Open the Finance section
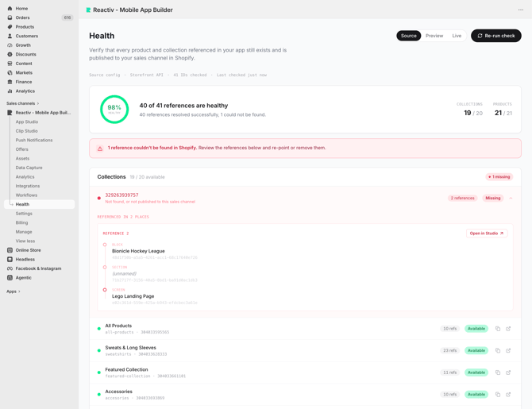 (x=24, y=82)
